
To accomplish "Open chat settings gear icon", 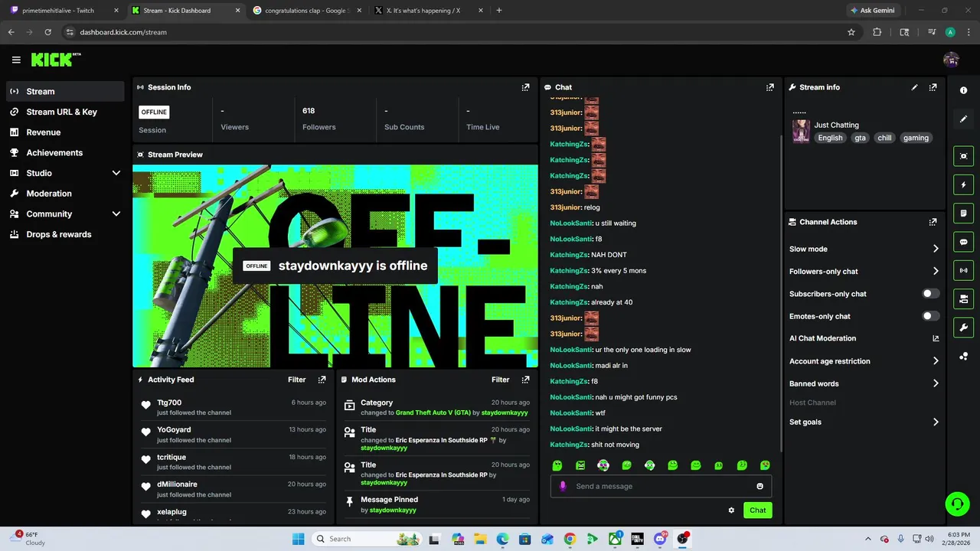I will [x=731, y=510].
